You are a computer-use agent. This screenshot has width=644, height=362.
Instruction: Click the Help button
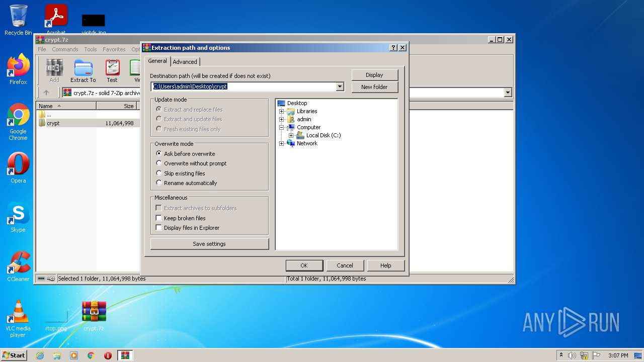pos(385,265)
